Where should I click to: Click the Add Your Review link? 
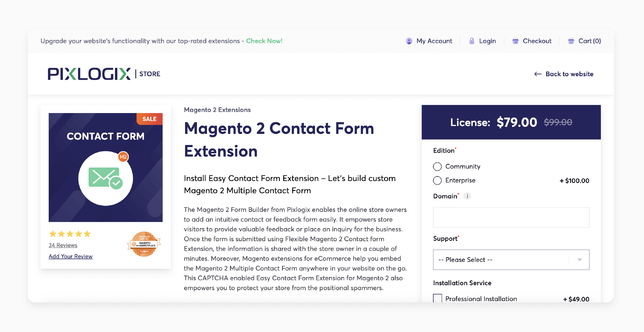(70, 256)
